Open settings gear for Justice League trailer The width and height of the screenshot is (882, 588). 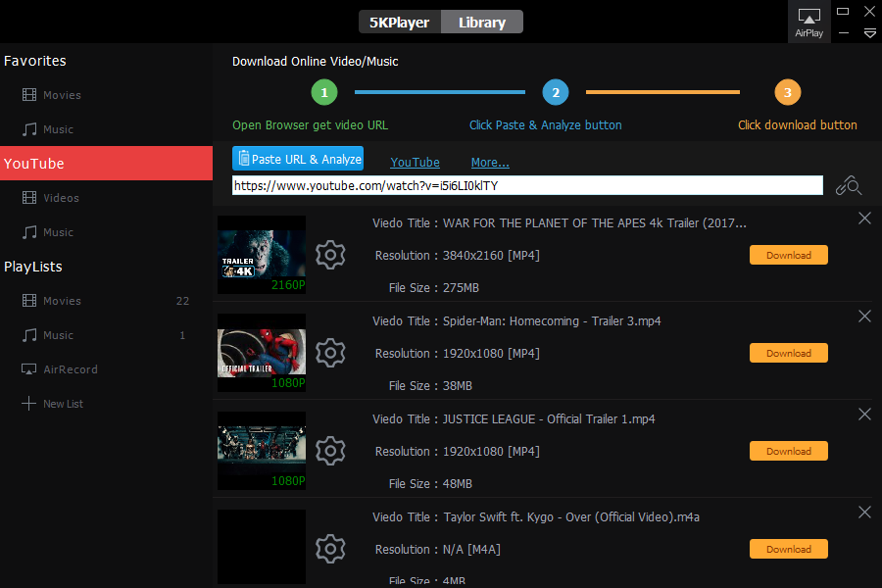pos(331,451)
